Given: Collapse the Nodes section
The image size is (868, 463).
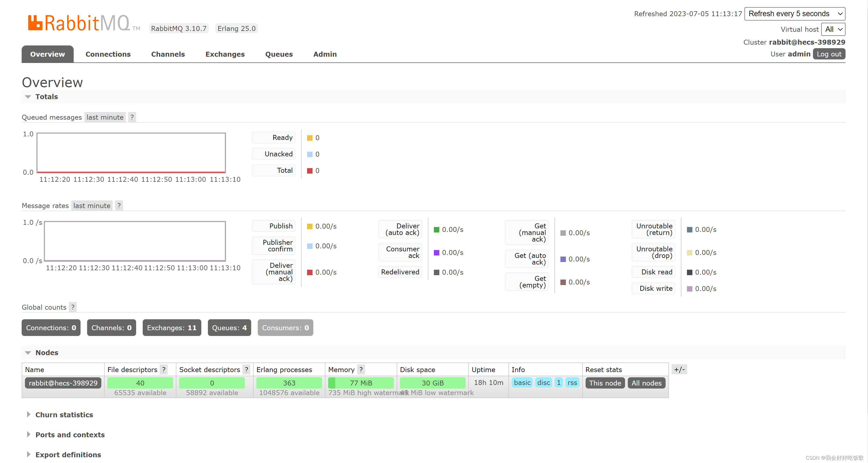Looking at the screenshot, I should pos(47,353).
